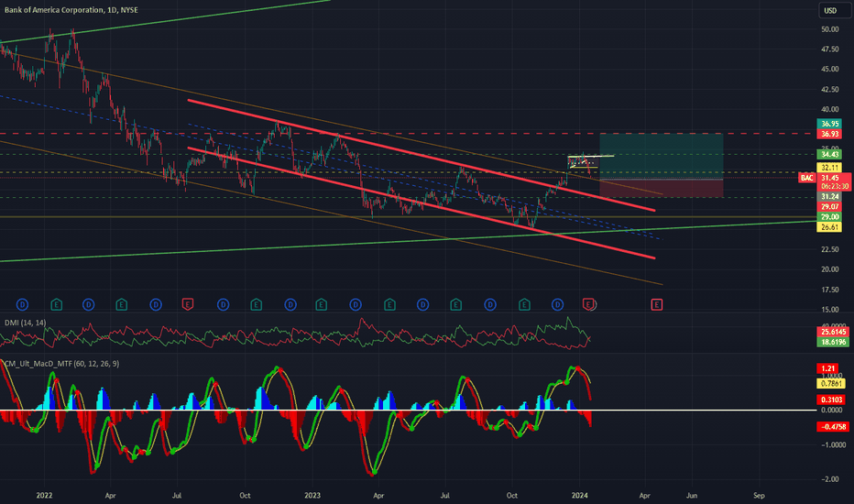
Task: Open the upcoming earnings marker near April 2024
Action: (x=657, y=304)
